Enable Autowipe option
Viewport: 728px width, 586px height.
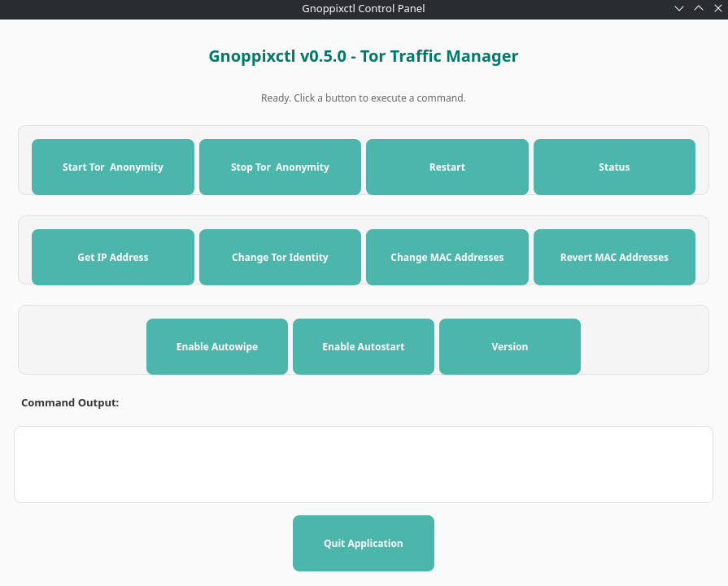click(x=217, y=346)
